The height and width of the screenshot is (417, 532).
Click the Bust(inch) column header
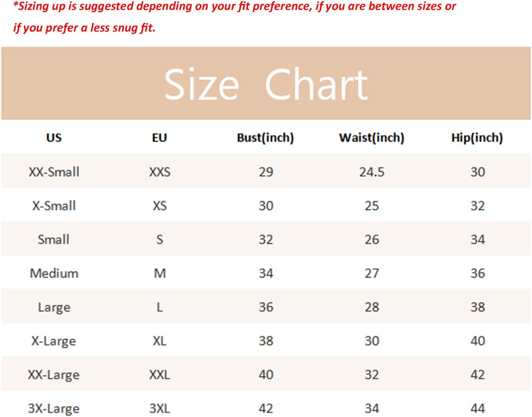265,138
